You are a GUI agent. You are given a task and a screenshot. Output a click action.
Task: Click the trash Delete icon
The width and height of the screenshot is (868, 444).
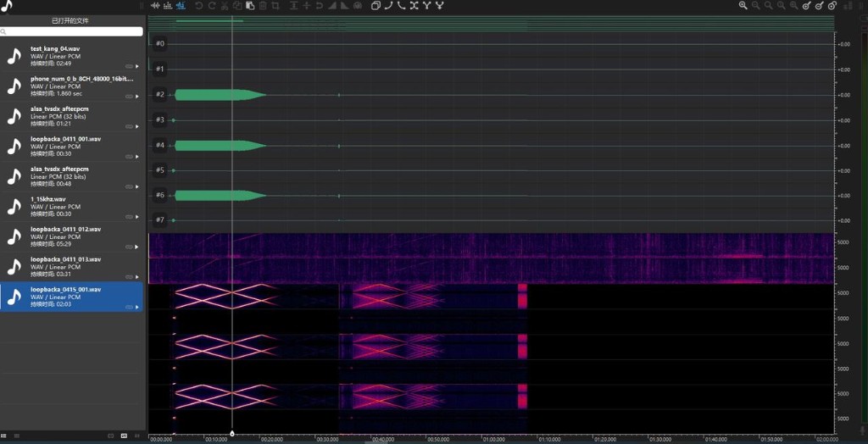pyautogui.click(x=263, y=6)
